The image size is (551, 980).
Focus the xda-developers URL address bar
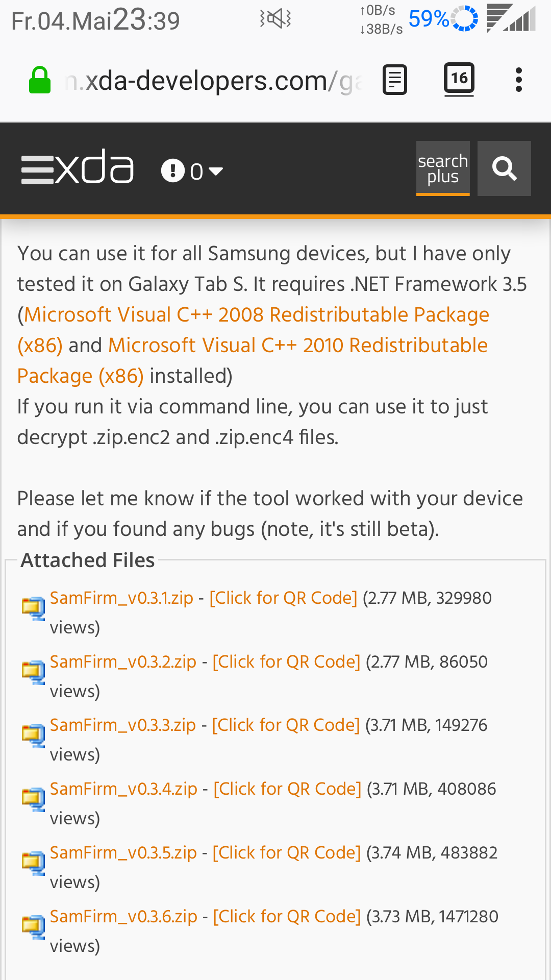pos(214,81)
